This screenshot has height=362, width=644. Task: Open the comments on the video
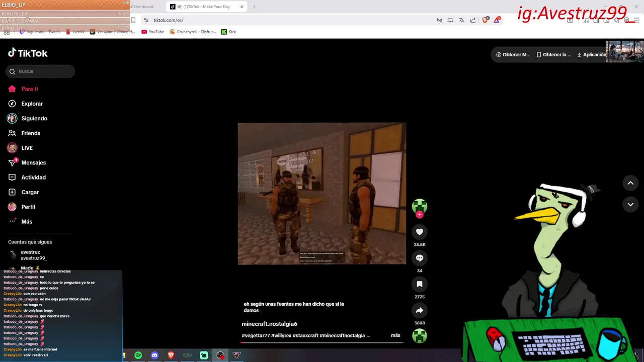click(x=420, y=258)
